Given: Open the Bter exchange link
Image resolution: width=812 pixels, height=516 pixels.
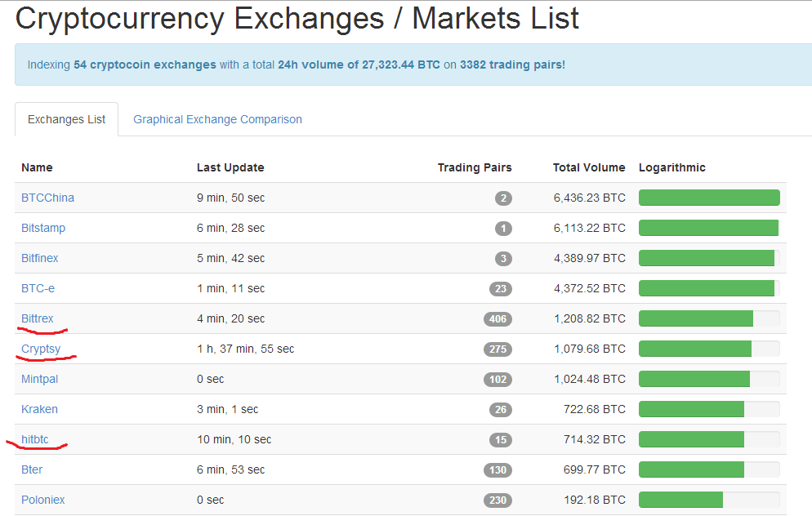Looking at the screenshot, I should pyautogui.click(x=32, y=469).
